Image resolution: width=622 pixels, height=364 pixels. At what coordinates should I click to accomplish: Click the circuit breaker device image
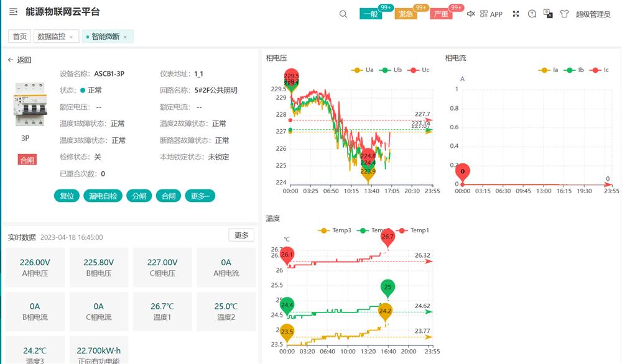30,104
